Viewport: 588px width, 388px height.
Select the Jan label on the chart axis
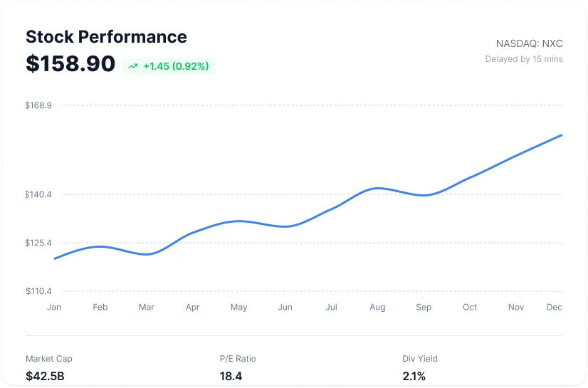(x=54, y=307)
